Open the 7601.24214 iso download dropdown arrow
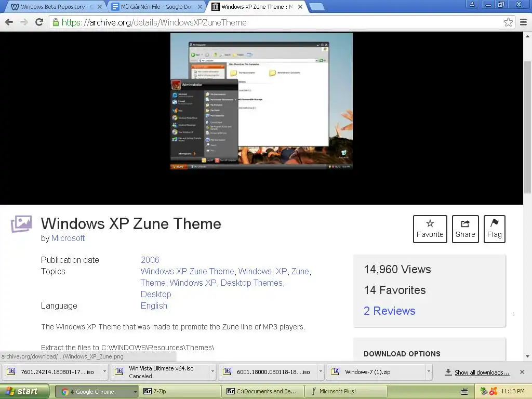The image size is (532, 399). point(104,371)
